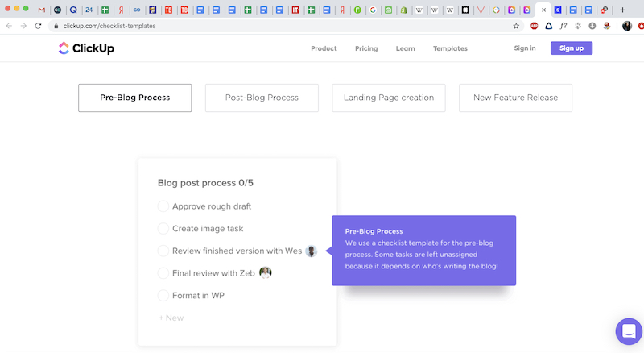Switch to the blue infinity-link tab

point(137,10)
